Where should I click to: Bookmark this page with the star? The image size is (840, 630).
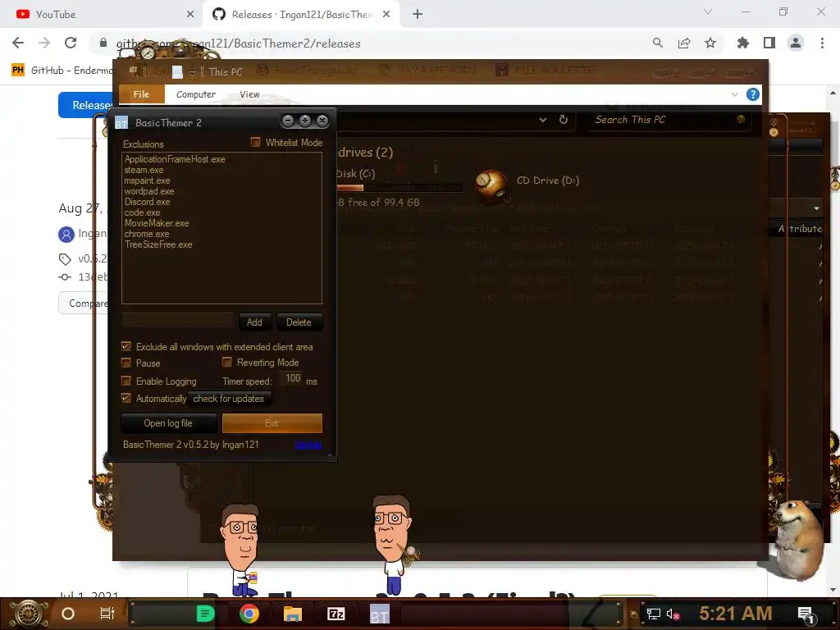click(x=710, y=43)
